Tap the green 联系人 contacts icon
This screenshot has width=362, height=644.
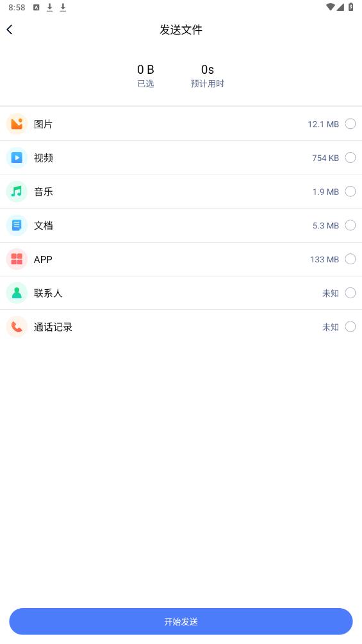(x=17, y=293)
